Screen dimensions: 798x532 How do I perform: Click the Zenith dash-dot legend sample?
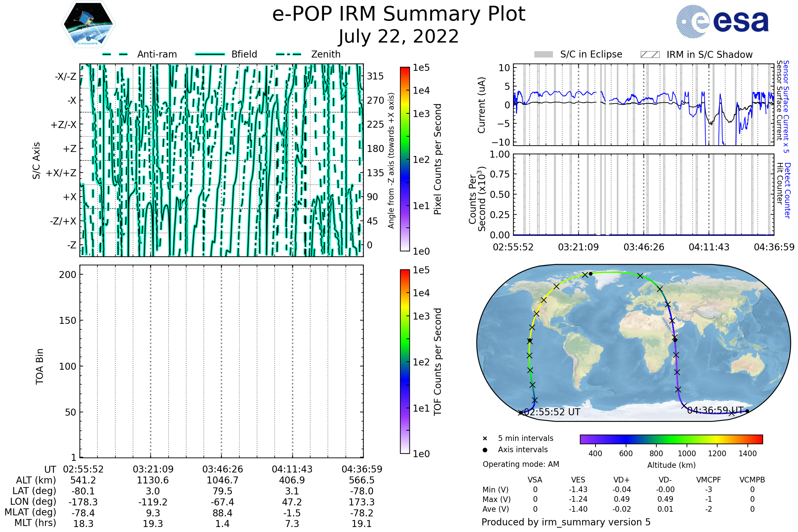pyautogui.click(x=289, y=54)
